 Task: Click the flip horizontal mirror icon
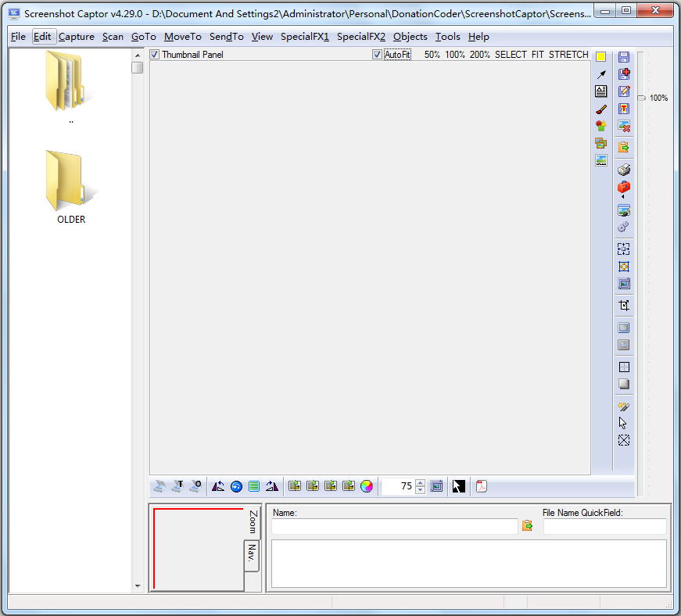pos(218,486)
